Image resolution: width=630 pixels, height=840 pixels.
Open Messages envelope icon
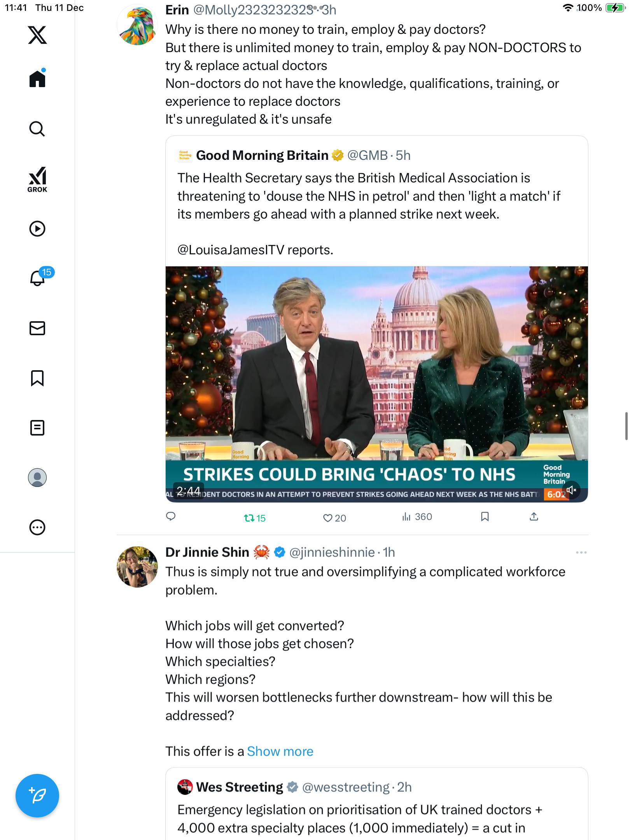37,328
